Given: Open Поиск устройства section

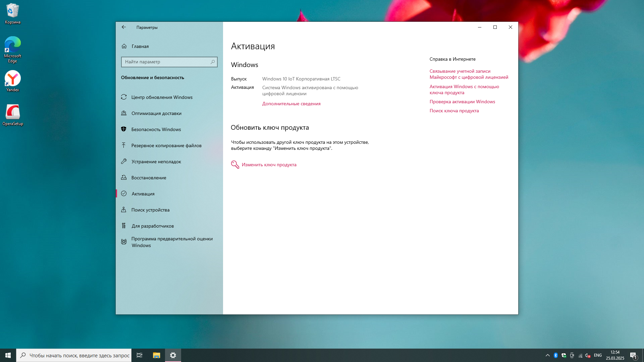Looking at the screenshot, I should (150, 210).
